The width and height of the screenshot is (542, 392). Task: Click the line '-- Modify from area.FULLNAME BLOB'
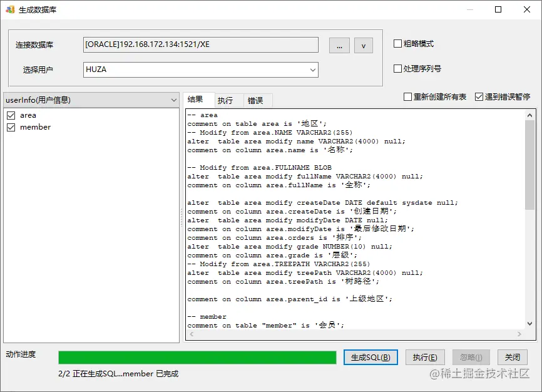(x=259, y=168)
